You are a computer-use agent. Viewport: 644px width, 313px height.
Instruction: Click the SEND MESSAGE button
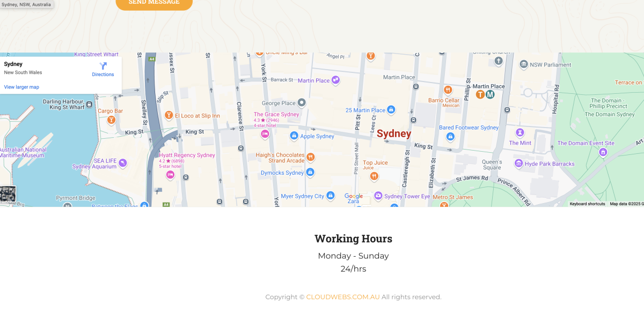(x=154, y=3)
